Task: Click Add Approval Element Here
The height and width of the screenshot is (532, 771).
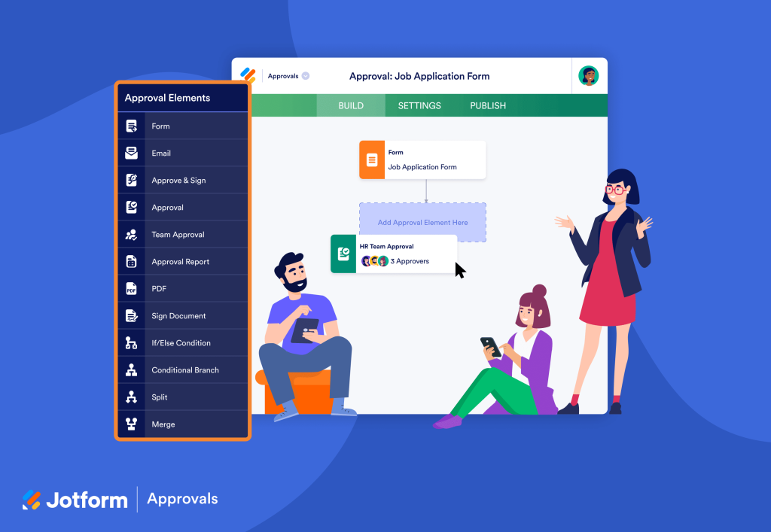Action: pyautogui.click(x=422, y=222)
